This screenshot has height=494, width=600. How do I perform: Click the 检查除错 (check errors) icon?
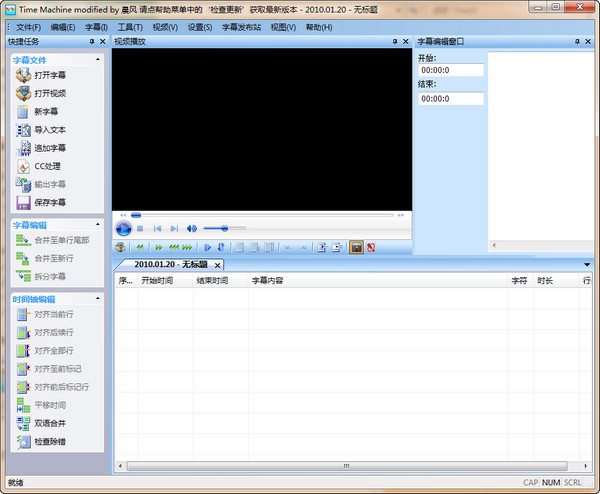point(24,441)
